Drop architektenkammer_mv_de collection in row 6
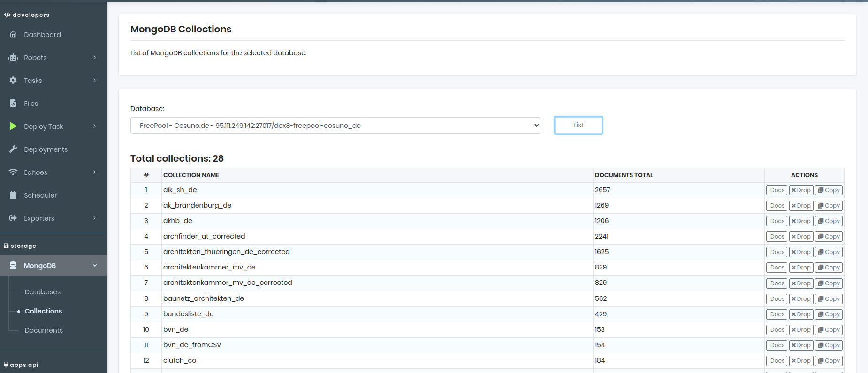868x373 pixels. (801, 268)
